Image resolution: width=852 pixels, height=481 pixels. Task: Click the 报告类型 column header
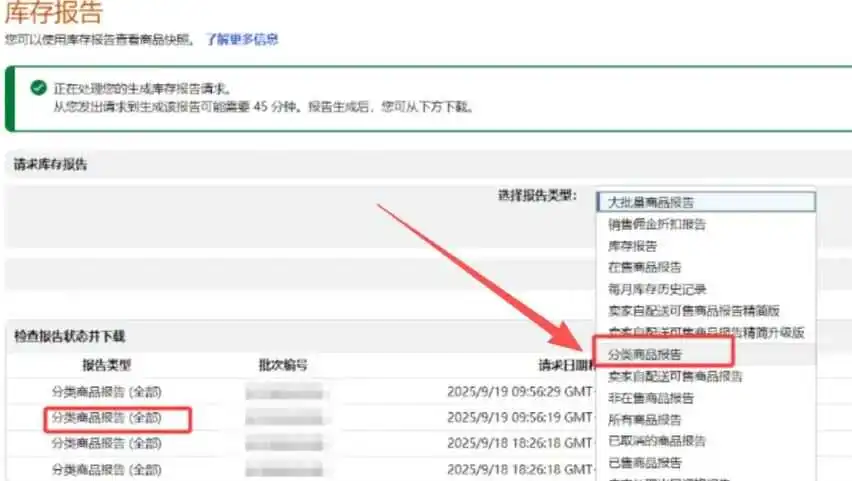tap(106, 365)
